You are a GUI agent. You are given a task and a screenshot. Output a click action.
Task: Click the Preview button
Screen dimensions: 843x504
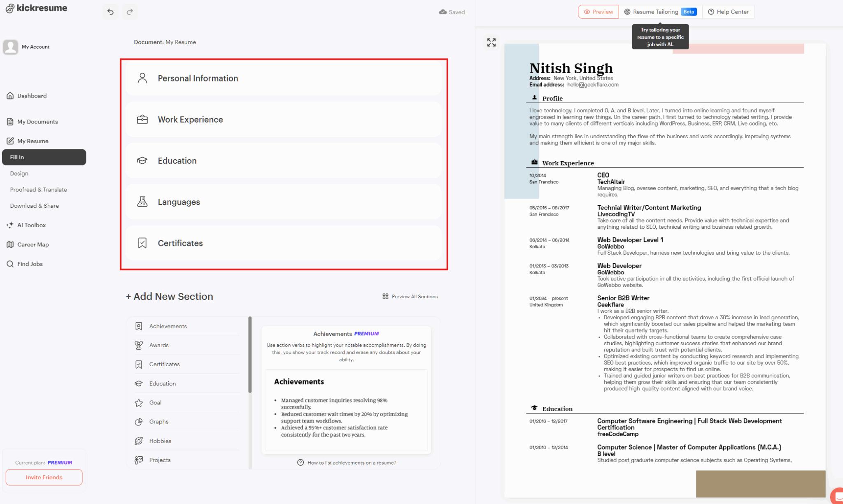(x=598, y=12)
